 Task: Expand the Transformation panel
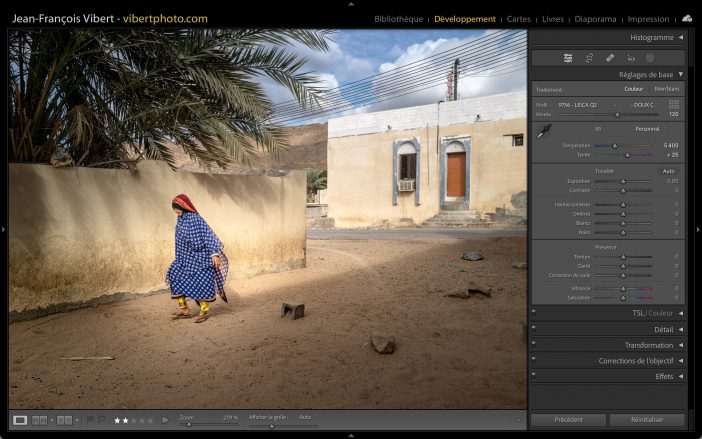pos(680,345)
